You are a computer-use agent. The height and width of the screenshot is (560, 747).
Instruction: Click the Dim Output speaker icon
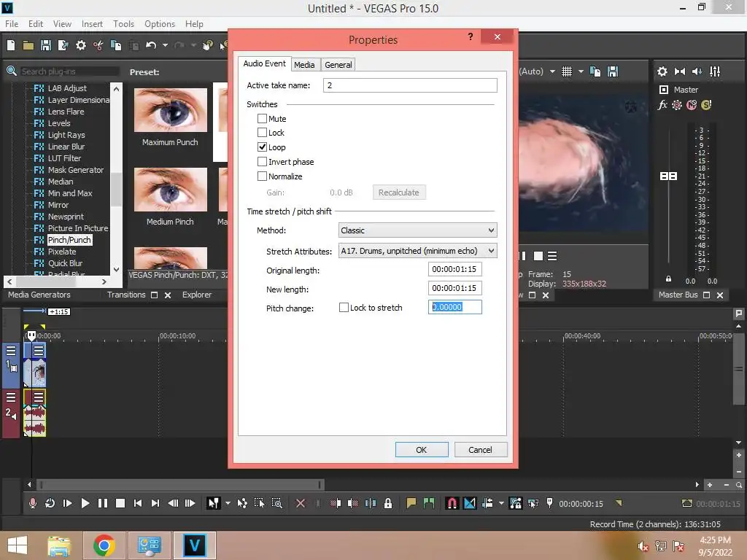697,71
